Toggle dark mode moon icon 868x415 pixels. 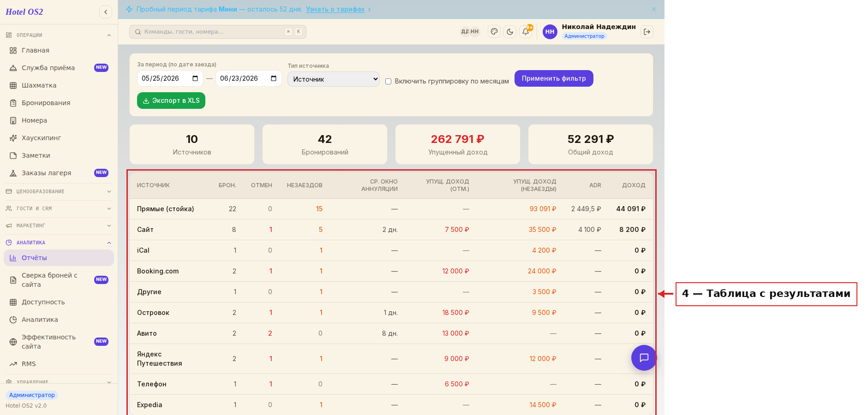pos(510,32)
